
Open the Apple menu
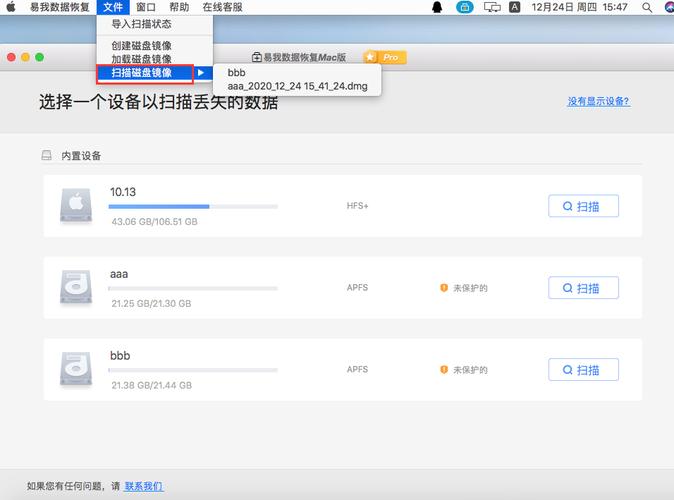coord(11,7)
